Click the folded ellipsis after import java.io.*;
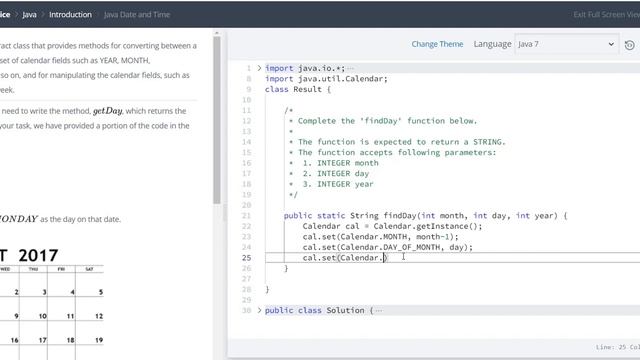 [351, 69]
